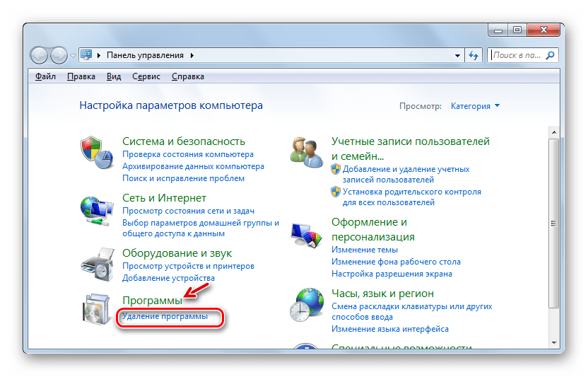
Task: Open Сеть и Интернет category
Action: (x=164, y=198)
